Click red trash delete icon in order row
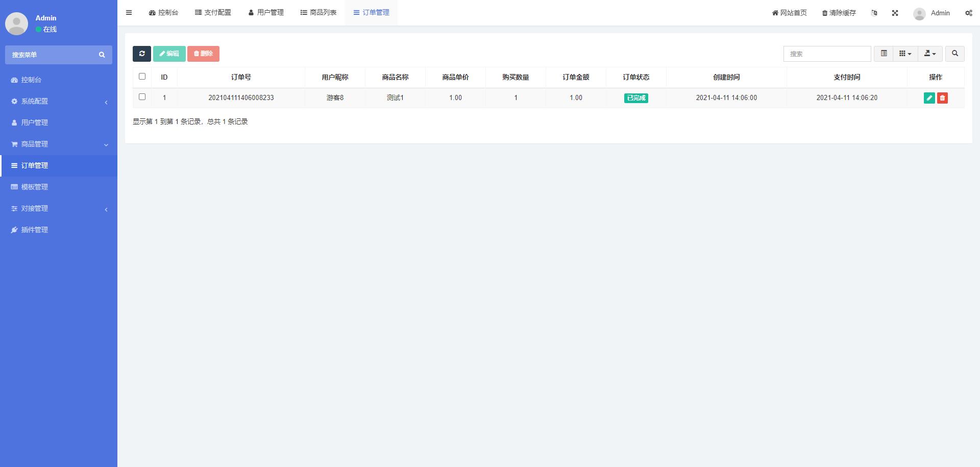Viewport: 980px width, 467px height. pos(942,98)
